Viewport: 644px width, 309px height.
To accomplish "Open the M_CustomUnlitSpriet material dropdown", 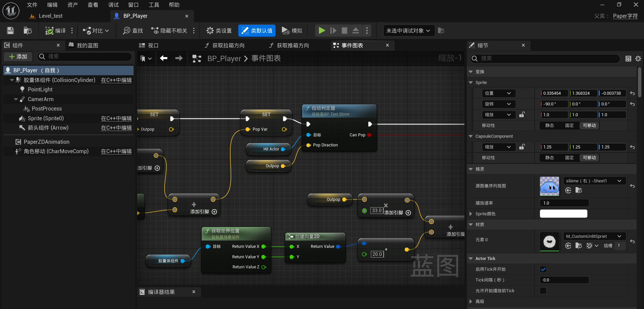I will coord(594,236).
